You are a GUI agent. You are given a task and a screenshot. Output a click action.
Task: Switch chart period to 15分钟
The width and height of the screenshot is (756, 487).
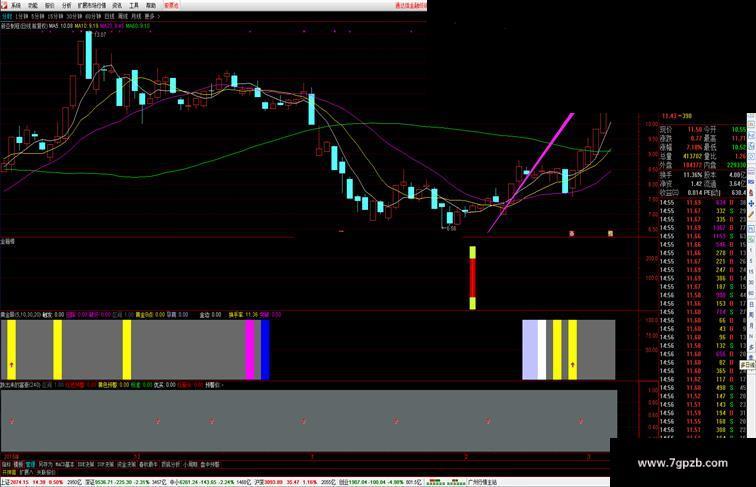coord(55,16)
